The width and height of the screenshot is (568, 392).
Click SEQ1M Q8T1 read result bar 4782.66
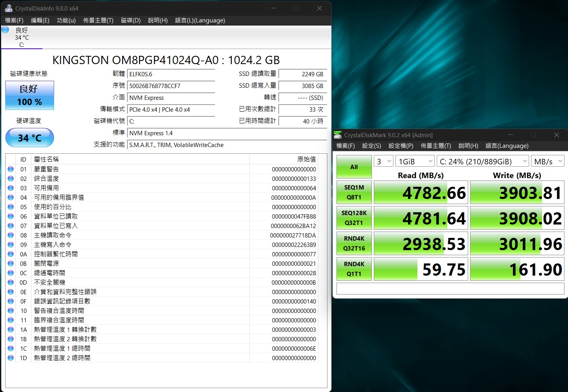click(x=421, y=192)
